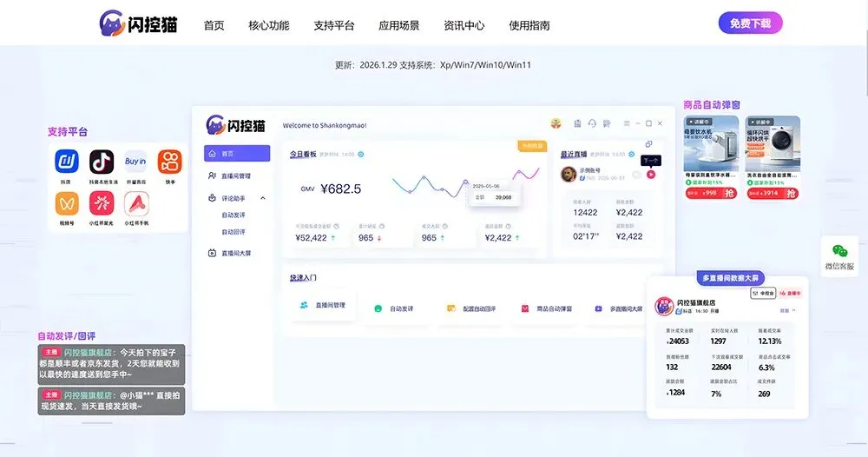868x457 pixels.
Task: Open 自动发评 in the app sidebar
Action: point(233,215)
